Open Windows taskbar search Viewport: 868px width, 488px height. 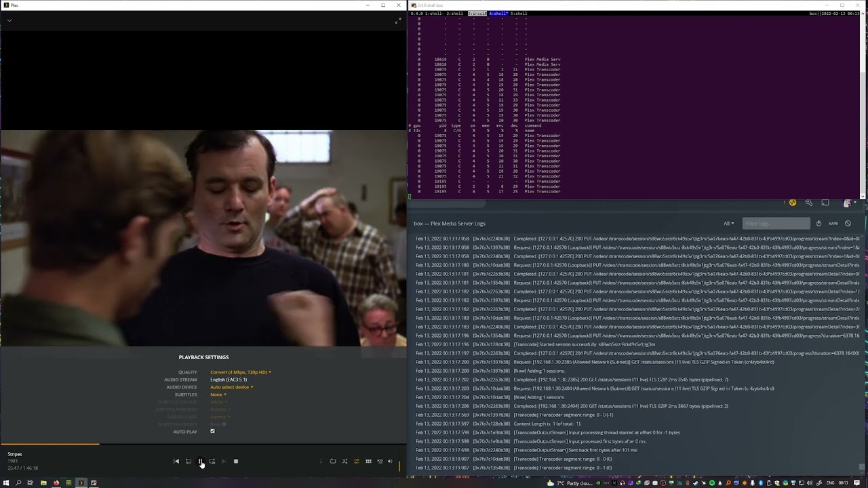[x=18, y=483]
